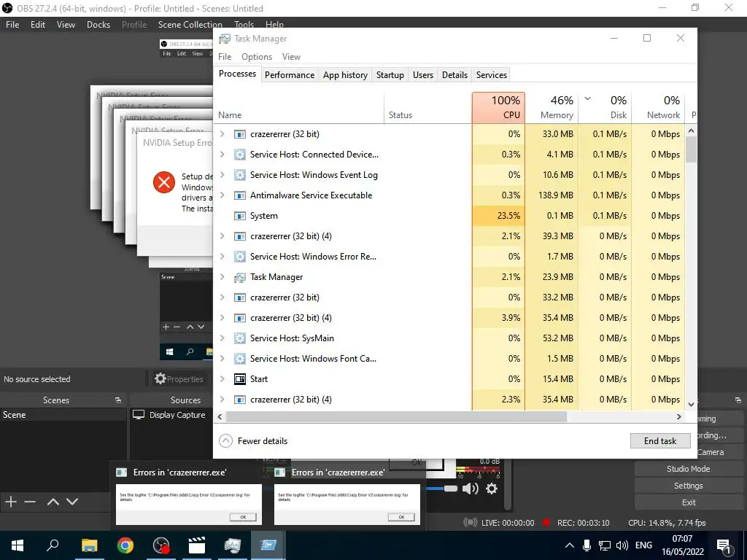Move scene down with arrow icon

[72, 502]
